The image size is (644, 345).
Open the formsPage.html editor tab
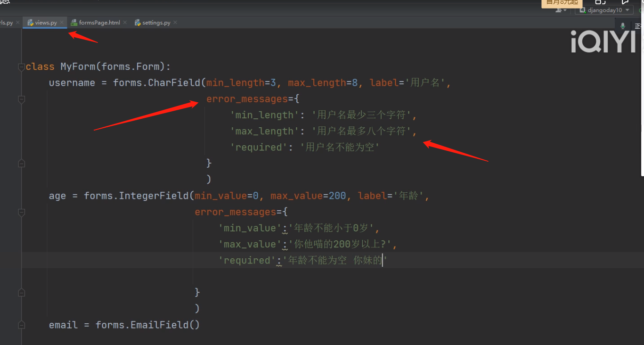pyautogui.click(x=99, y=23)
